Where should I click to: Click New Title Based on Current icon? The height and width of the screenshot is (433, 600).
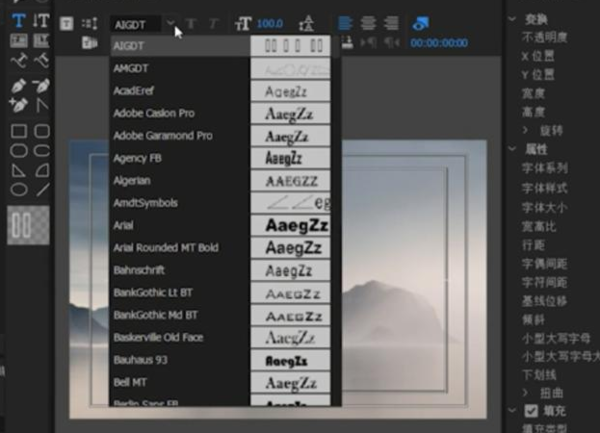pos(66,24)
